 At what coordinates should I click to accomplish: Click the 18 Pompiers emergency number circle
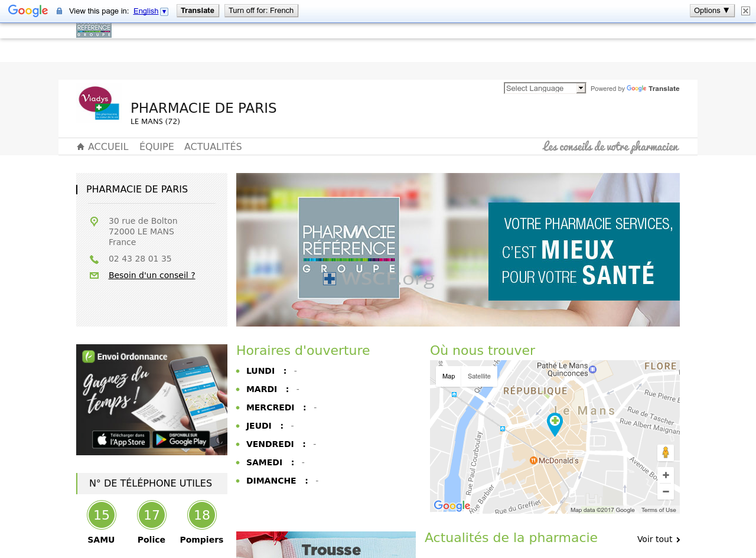click(x=202, y=515)
